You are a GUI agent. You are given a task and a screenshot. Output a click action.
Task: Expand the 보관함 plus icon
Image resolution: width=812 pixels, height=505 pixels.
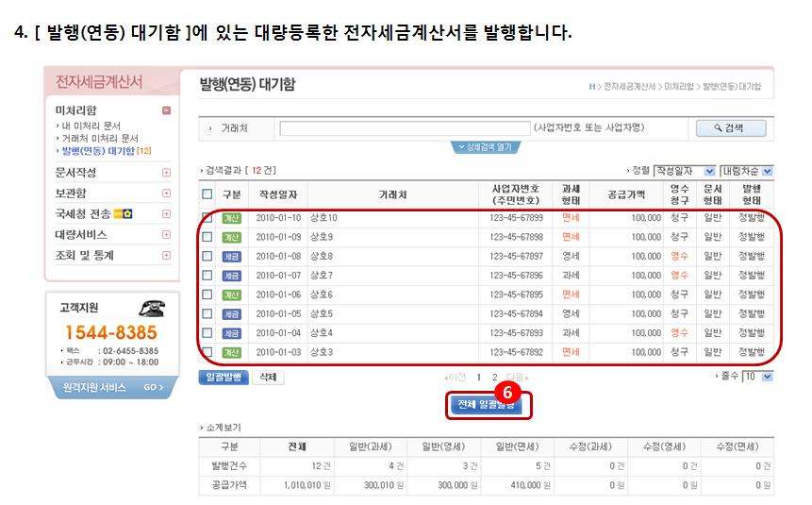coord(167,194)
